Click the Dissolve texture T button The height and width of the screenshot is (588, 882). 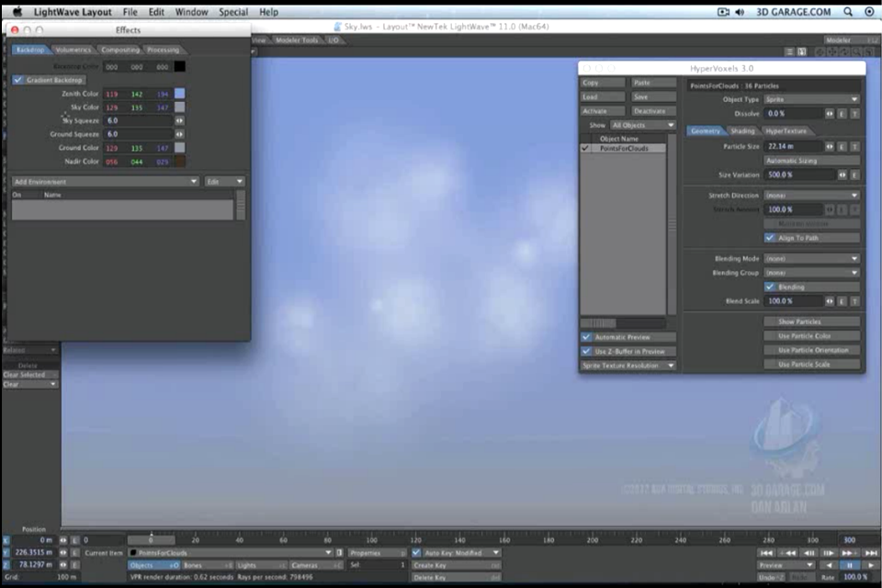pyautogui.click(x=854, y=114)
